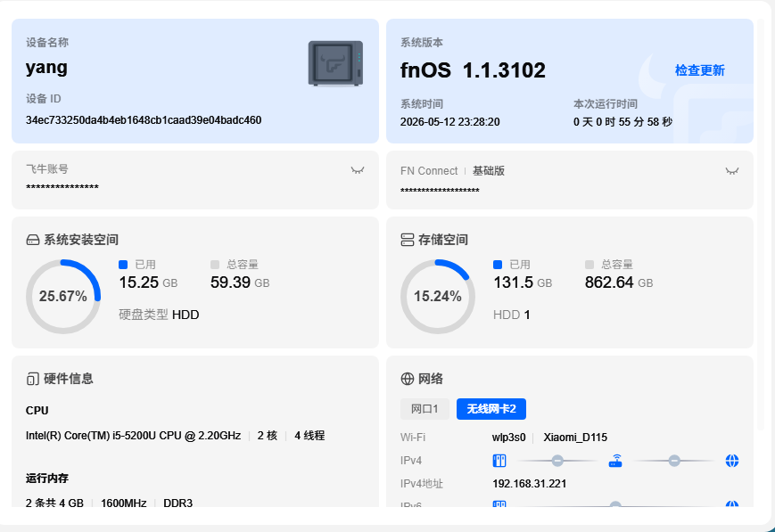Image resolution: width=775 pixels, height=532 pixels.
Task: Click the 系统安装空间 disk icon
Action: [x=33, y=240]
